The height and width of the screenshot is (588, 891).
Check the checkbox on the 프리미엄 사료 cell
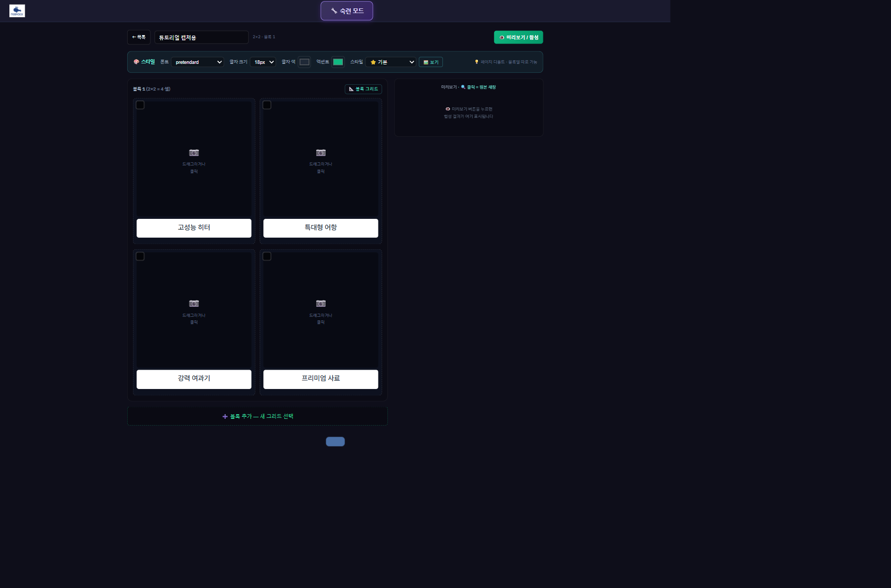(x=267, y=257)
